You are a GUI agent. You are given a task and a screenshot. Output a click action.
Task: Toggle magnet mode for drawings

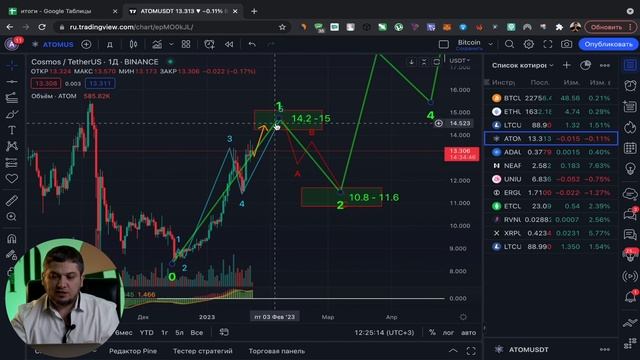(x=12, y=238)
